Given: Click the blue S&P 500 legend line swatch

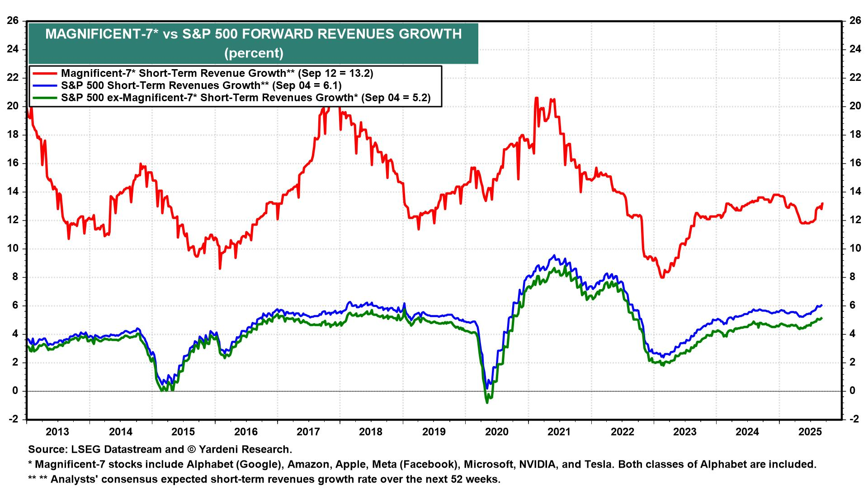Looking at the screenshot, I should coord(44,85).
